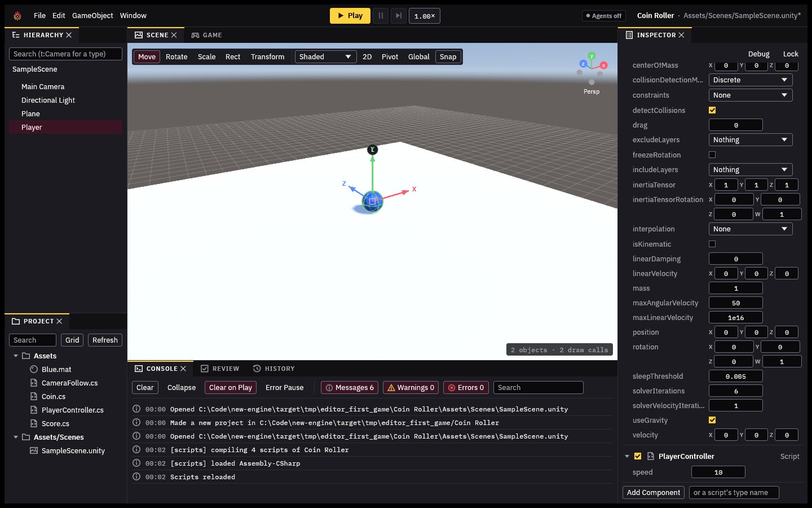Open the GameObject menu
Viewport: 812px width, 508px height.
click(92, 16)
